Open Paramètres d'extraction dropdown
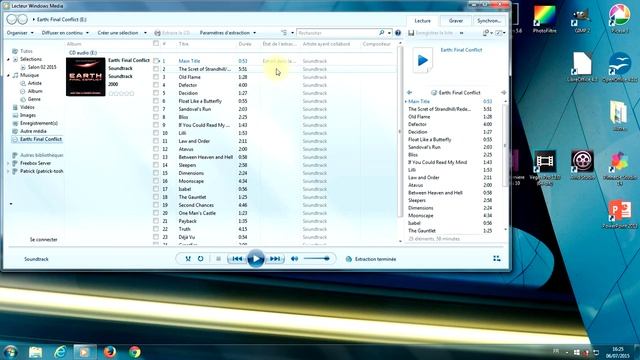Viewport: 640px width, 360px height. [x=228, y=33]
